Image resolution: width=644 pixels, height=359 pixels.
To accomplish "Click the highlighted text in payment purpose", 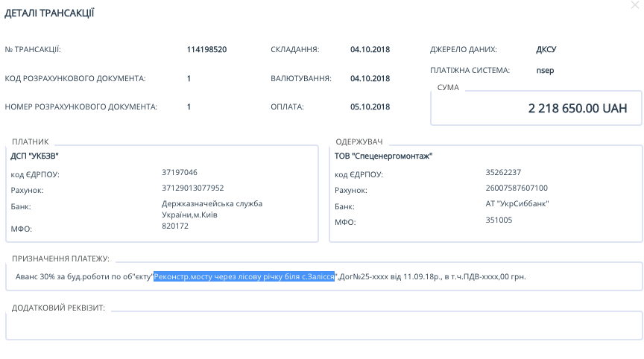I will click(244, 276).
